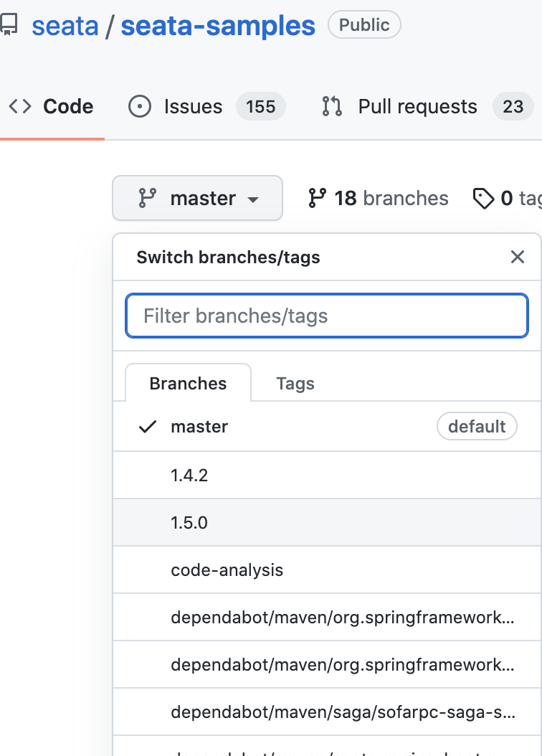Switch to the Tags tab in popup
The height and width of the screenshot is (756, 542).
pos(295,383)
